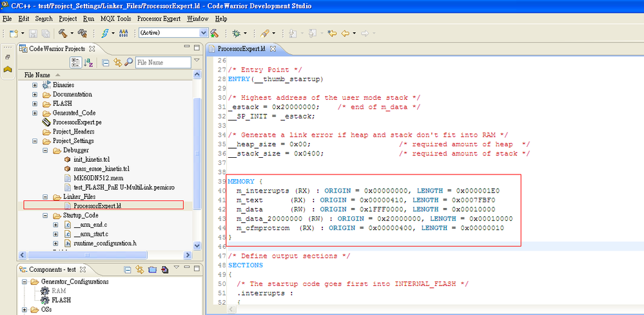The height and width of the screenshot is (315, 644).
Task: Open the File menu
Action: [7, 19]
